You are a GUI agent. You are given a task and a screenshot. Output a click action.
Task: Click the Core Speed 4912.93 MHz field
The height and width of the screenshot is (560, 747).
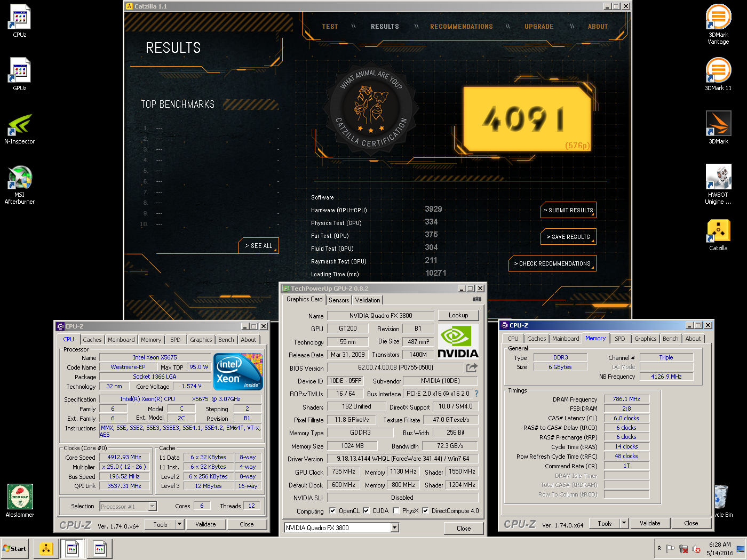coord(124,457)
